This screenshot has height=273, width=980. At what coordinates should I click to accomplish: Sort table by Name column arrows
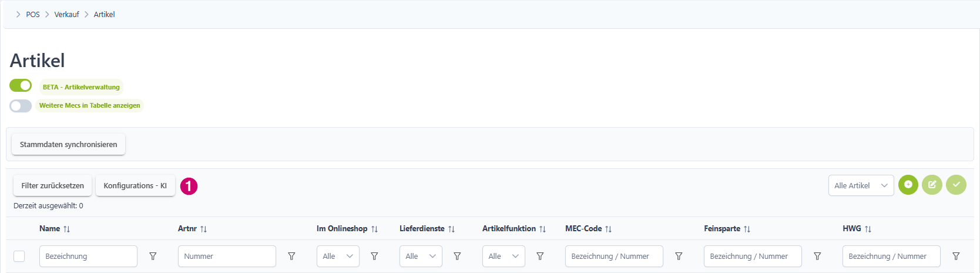pos(66,229)
